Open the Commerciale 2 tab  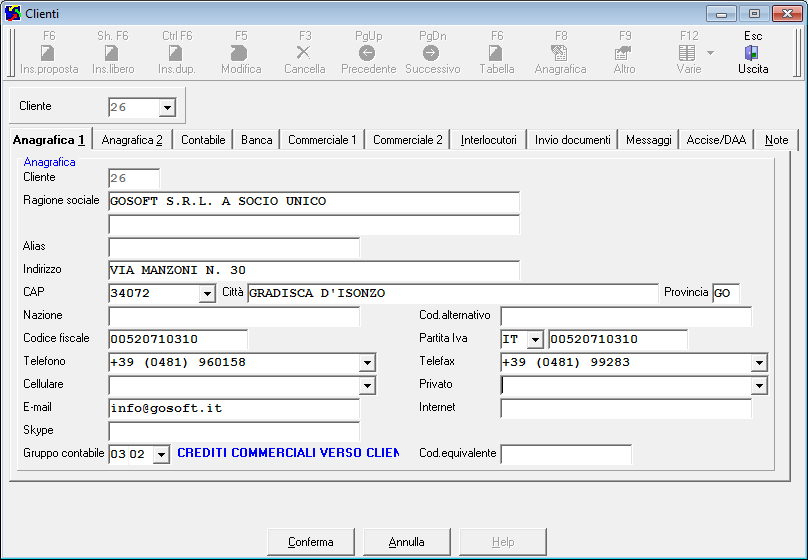408,140
